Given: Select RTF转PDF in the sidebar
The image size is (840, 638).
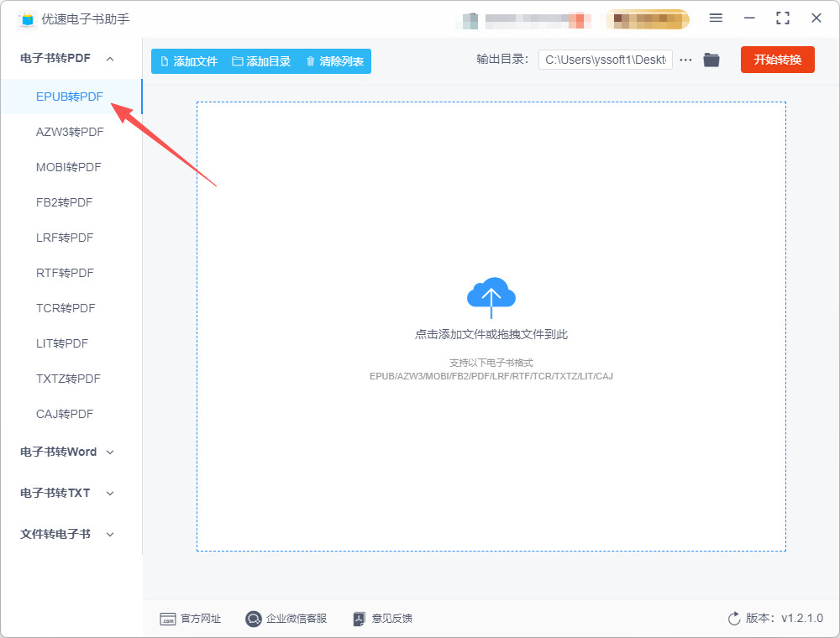Looking at the screenshot, I should click(65, 273).
